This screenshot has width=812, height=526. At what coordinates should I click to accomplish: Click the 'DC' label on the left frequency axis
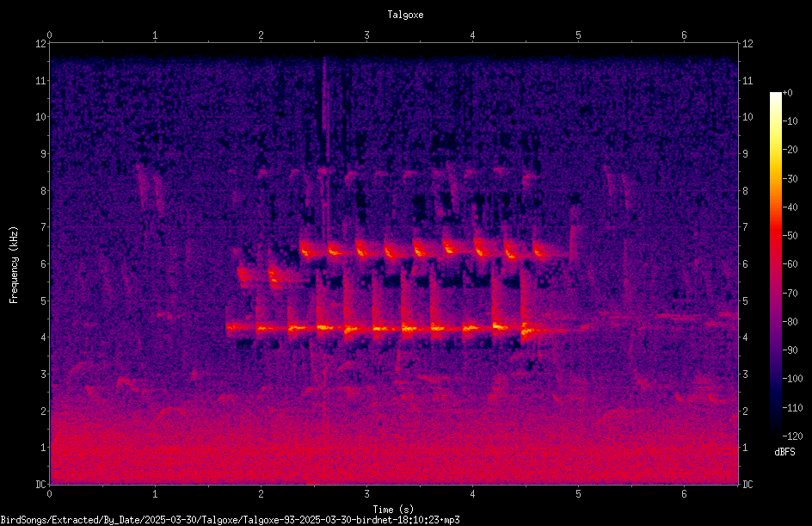point(40,485)
